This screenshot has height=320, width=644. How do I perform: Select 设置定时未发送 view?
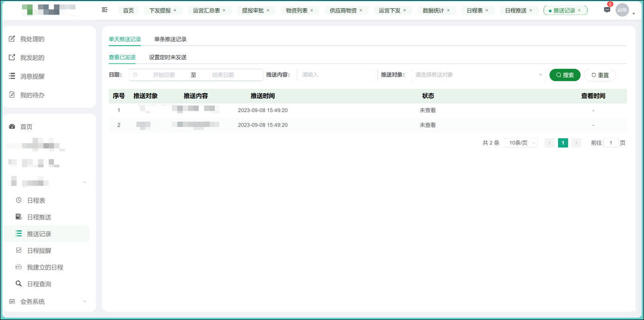pyautogui.click(x=167, y=57)
